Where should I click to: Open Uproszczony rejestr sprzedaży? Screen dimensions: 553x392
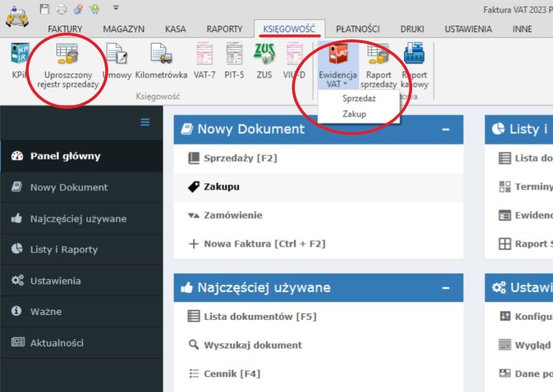pyautogui.click(x=68, y=65)
